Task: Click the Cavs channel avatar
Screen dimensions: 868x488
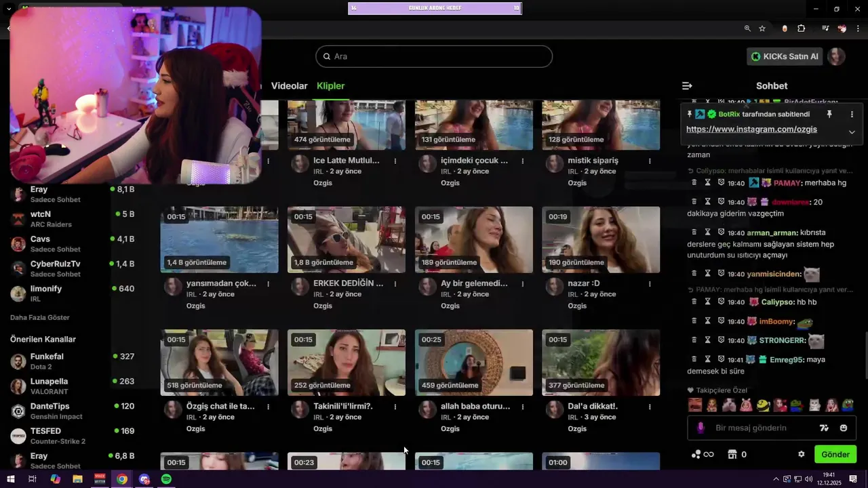Action: coord(18,244)
